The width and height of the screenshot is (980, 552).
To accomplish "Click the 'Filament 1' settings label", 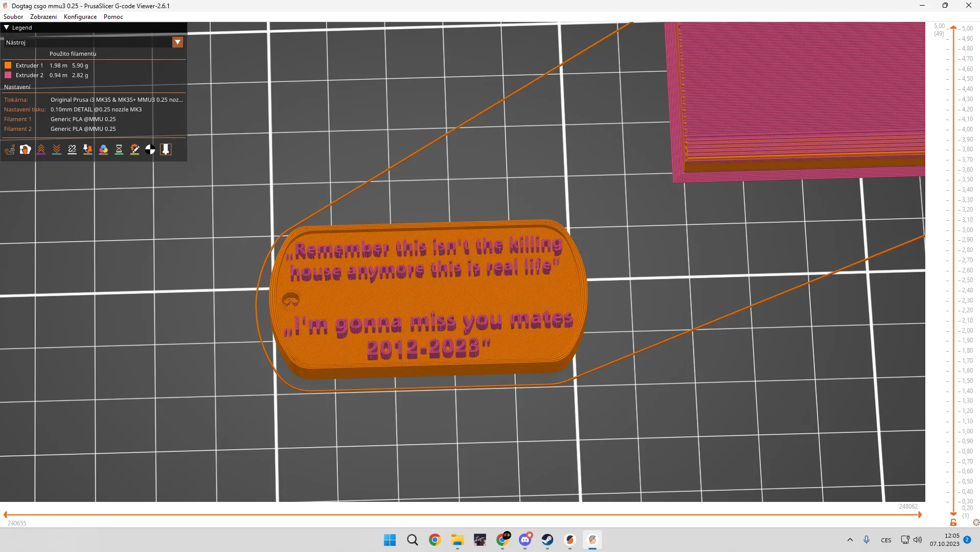I will (x=17, y=119).
